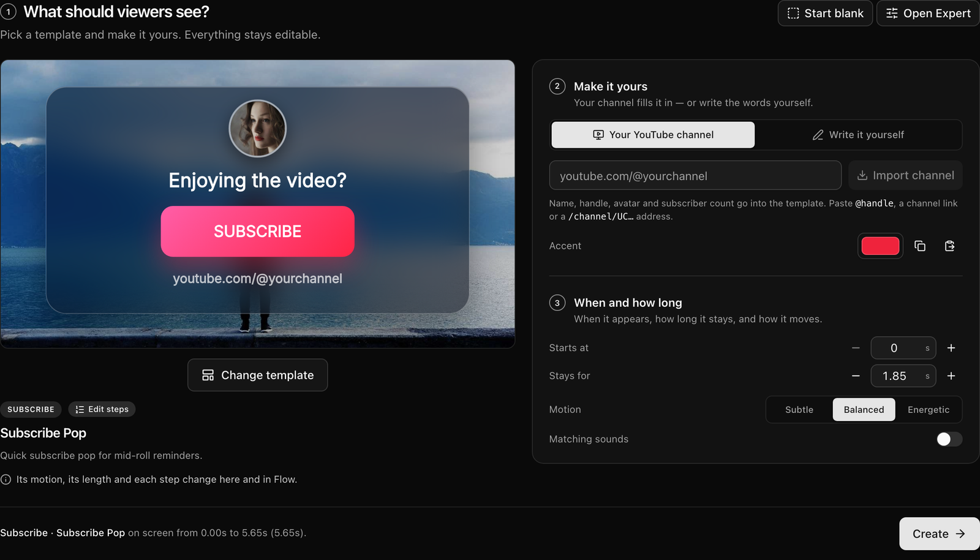Decrease the Starts at time
This screenshot has height=560, width=980.
(x=856, y=348)
